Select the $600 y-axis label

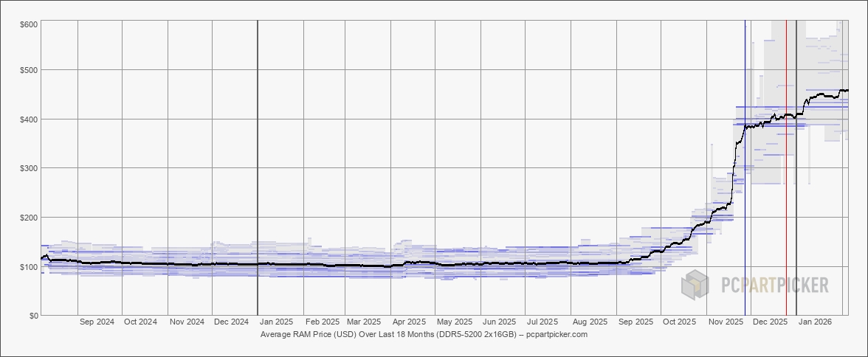(30, 24)
